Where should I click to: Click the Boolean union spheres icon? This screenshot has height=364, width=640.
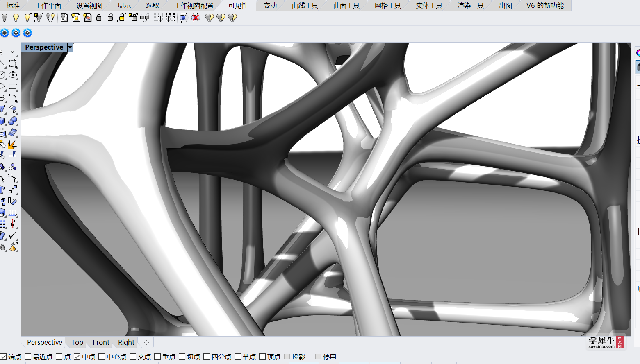[13, 121]
